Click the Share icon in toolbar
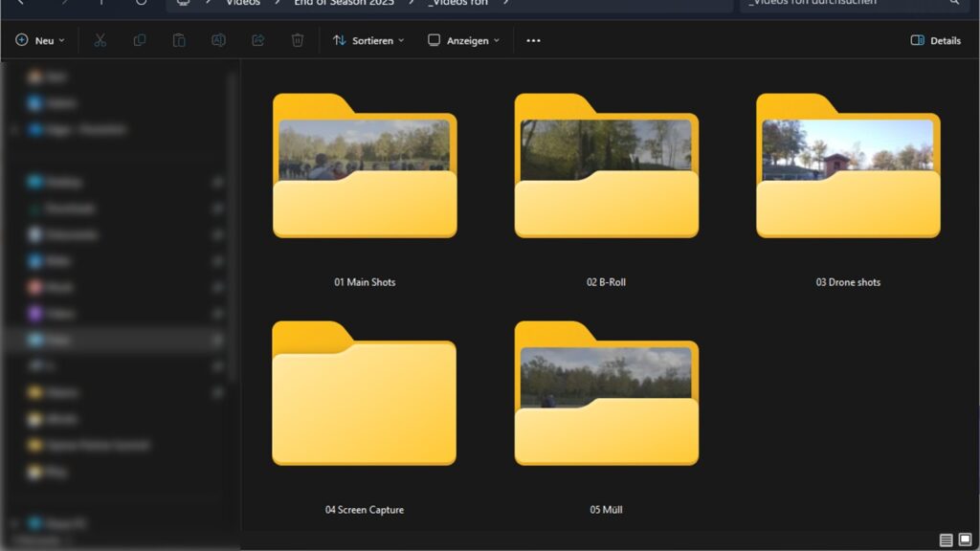 click(x=257, y=40)
